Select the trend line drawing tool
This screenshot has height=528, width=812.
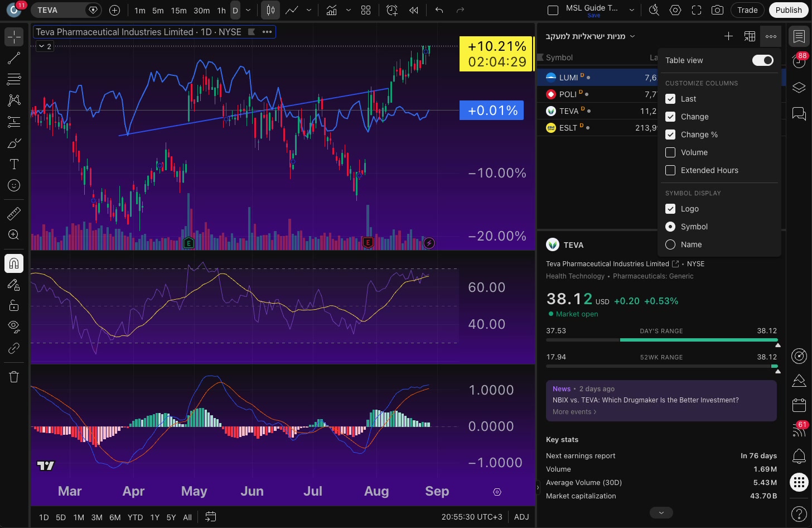point(14,58)
